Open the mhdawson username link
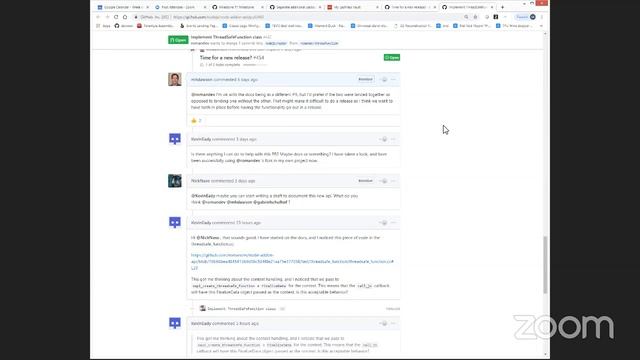Image resolution: width=640 pixels, height=360 pixels. 202,80
